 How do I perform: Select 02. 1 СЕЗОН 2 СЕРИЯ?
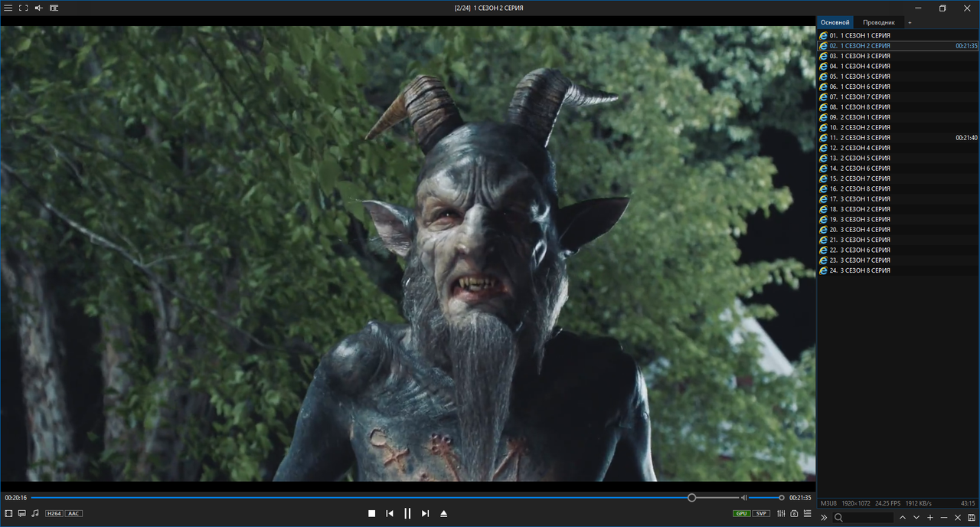[898, 46]
